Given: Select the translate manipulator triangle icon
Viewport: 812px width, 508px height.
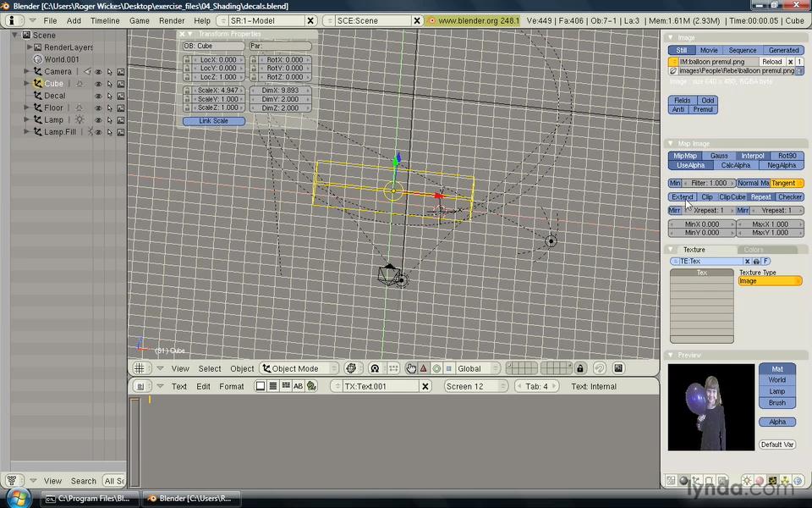Looking at the screenshot, I should tap(424, 368).
